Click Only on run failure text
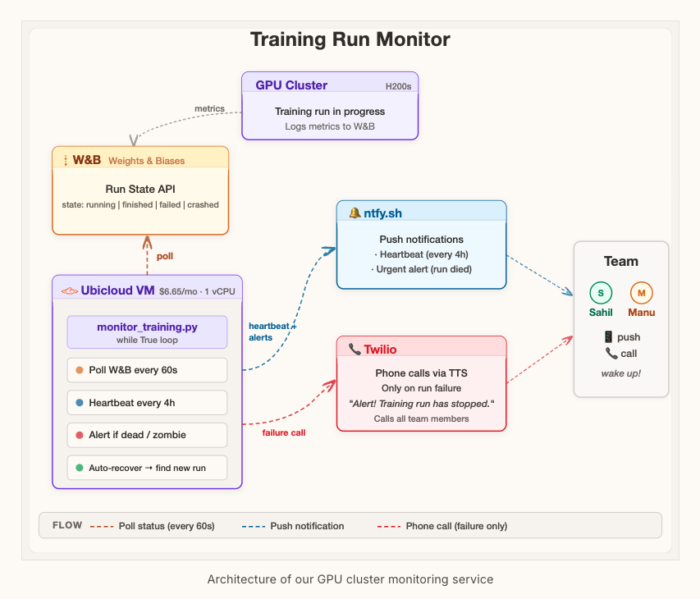The width and height of the screenshot is (700, 599). pos(422,388)
